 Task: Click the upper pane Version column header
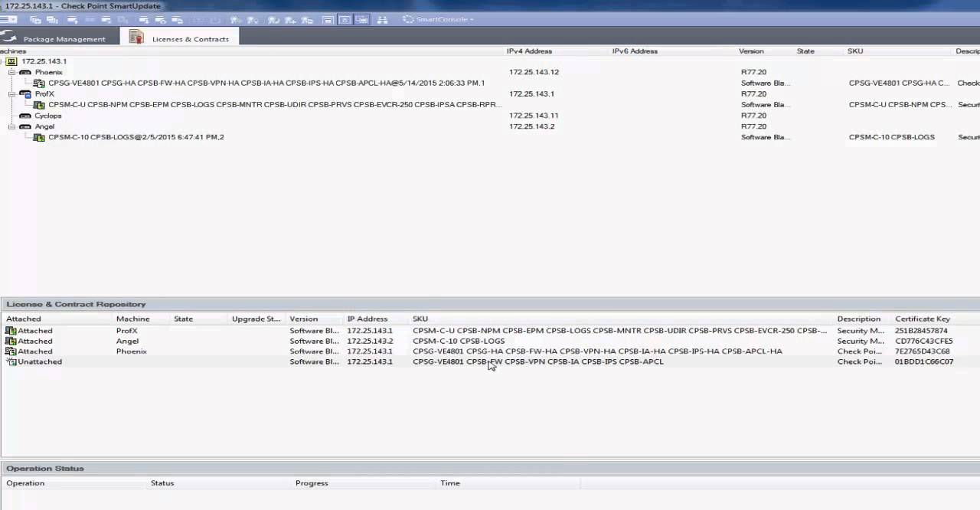[x=751, y=51]
